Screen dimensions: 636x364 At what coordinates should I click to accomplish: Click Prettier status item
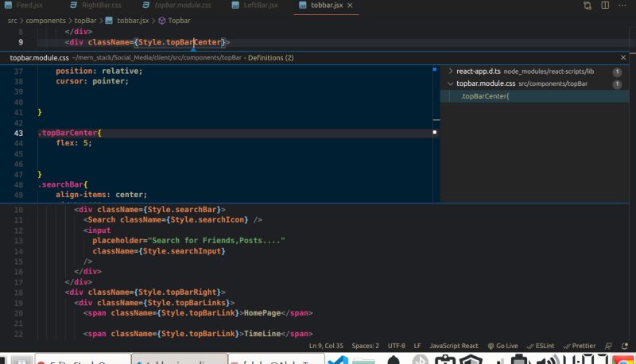(579, 346)
